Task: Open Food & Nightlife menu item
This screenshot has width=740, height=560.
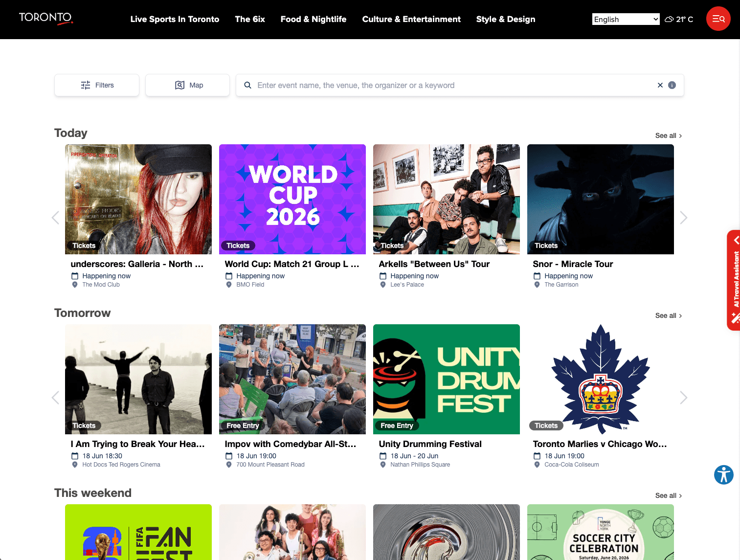Action: coord(314,19)
